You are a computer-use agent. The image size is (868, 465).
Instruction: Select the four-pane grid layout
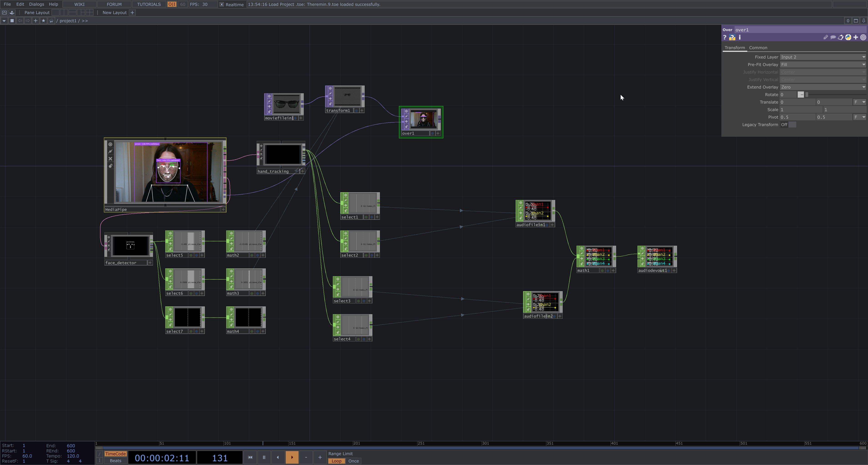(90, 13)
